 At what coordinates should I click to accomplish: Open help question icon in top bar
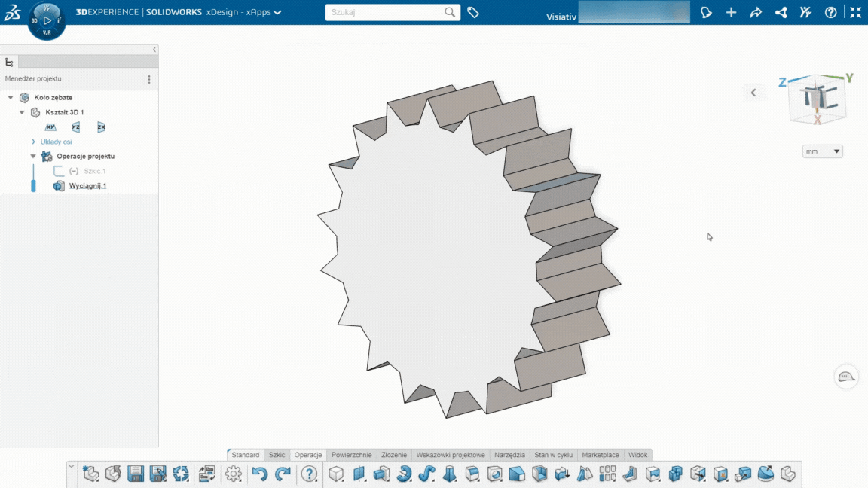(x=830, y=12)
